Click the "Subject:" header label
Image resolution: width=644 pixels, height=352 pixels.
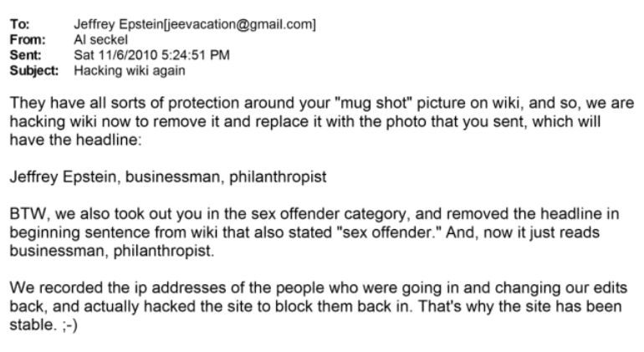point(33,70)
